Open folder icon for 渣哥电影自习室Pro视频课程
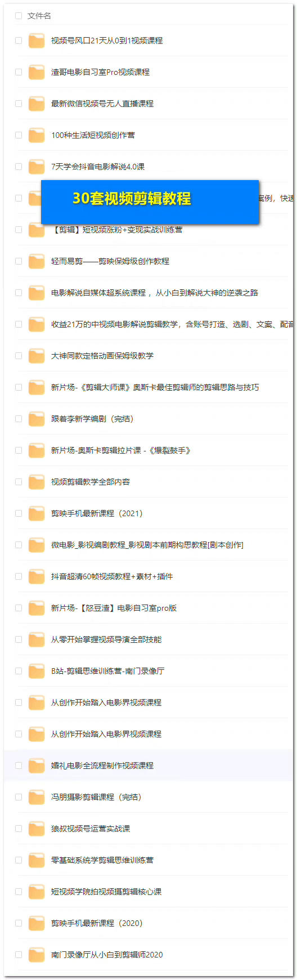Screen dimensions: 297x980 click(37, 72)
